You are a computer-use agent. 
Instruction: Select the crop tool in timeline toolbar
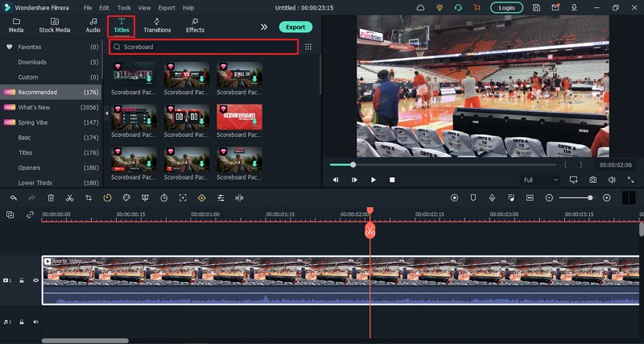(x=89, y=197)
